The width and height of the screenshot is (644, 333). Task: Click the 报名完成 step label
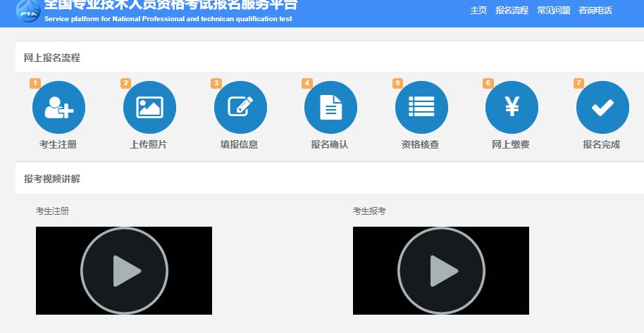tap(601, 144)
